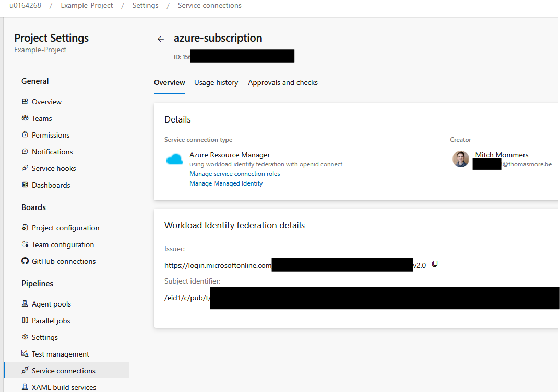Click the Pipelines Settings gear icon
Screen dimensions: 560x392
click(25, 337)
